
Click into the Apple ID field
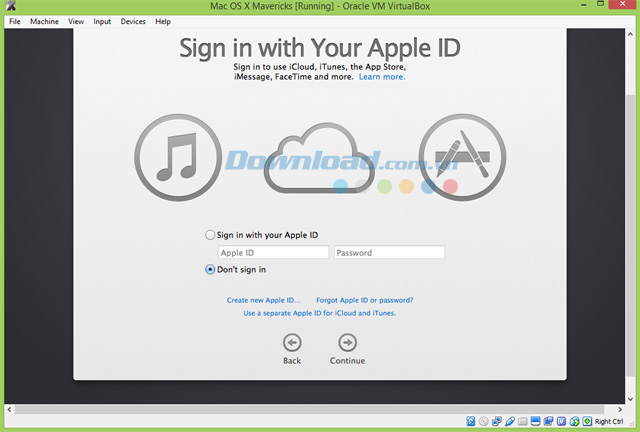pyautogui.click(x=273, y=252)
